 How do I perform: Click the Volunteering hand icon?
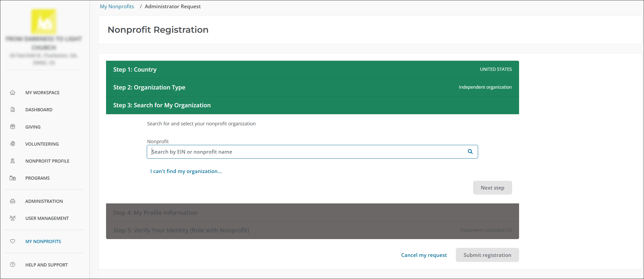[x=12, y=144]
